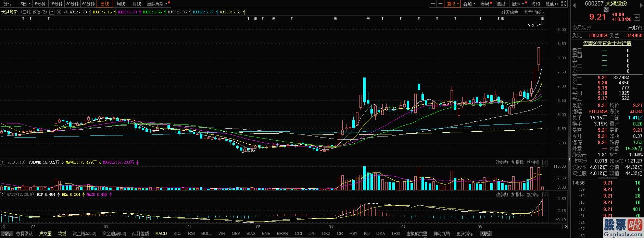Click 恢复默认 to reset indicators
The width and height of the screenshot is (644, 238).
pos(24,234)
